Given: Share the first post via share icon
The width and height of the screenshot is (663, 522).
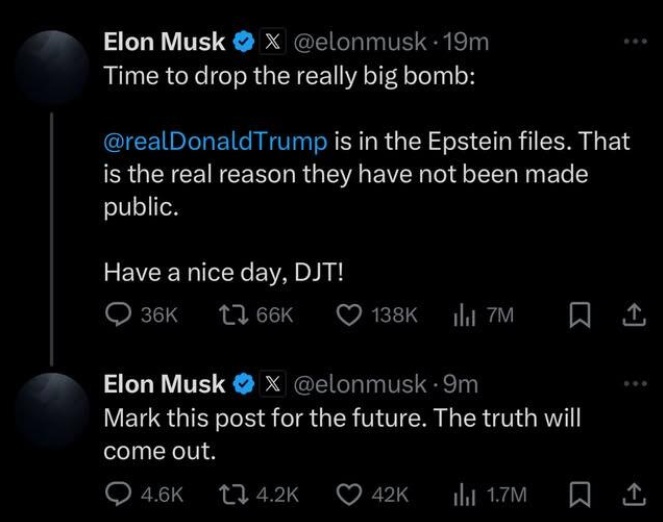Looking at the screenshot, I should [x=634, y=315].
